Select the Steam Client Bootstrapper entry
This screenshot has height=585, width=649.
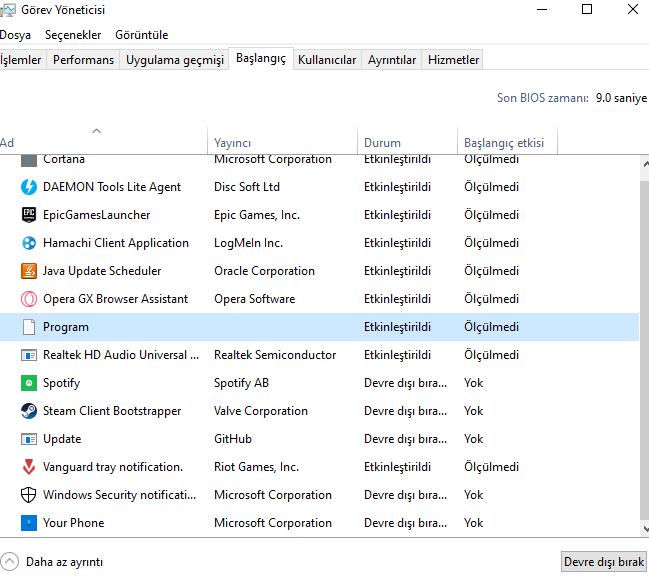coord(112,411)
